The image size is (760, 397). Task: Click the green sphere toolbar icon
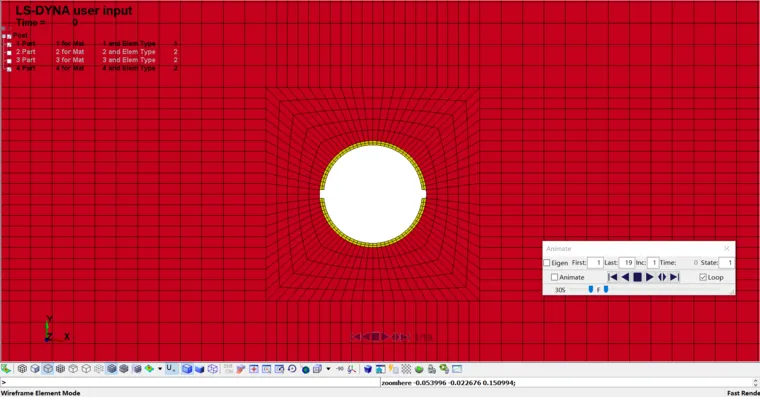click(x=419, y=369)
